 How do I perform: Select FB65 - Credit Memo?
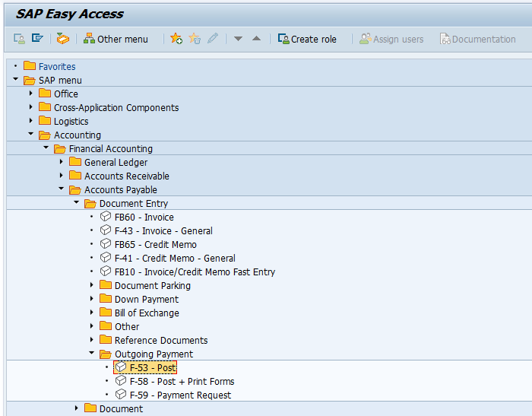[x=156, y=245]
